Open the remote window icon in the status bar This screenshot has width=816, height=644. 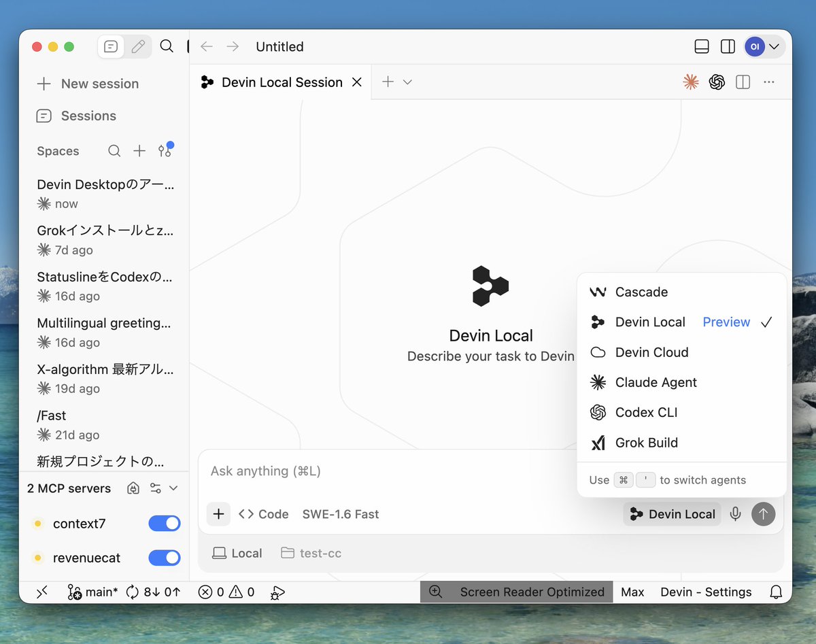(x=42, y=592)
